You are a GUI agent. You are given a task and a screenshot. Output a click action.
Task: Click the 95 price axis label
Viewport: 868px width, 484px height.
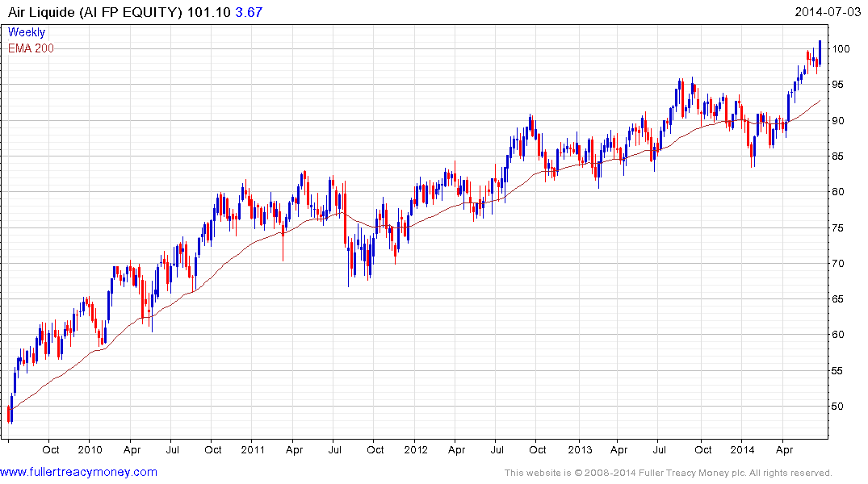pyautogui.click(x=838, y=84)
